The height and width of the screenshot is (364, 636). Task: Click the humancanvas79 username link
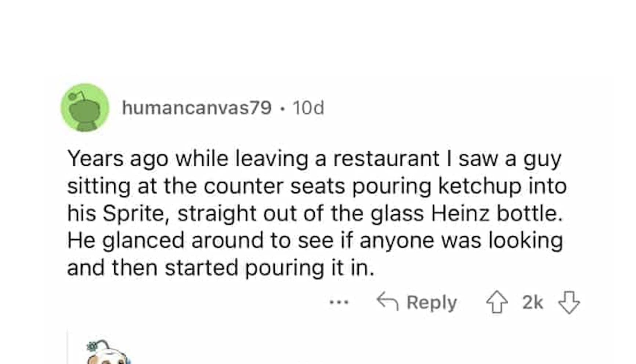click(197, 108)
